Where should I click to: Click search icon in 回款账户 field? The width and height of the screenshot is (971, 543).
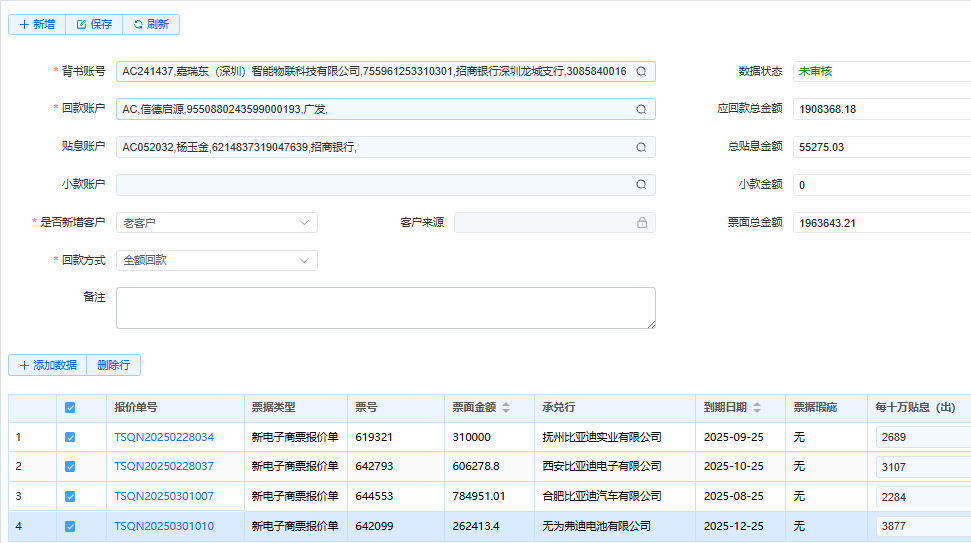click(x=642, y=110)
